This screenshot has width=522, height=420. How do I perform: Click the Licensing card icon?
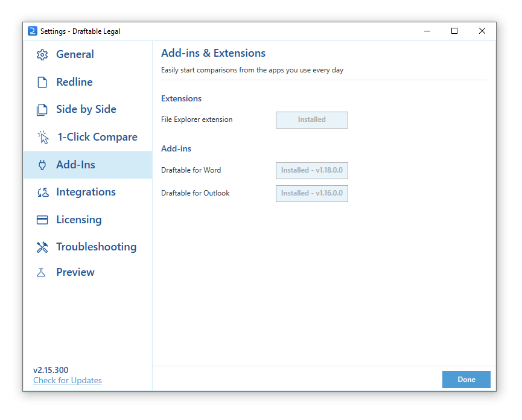coord(42,220)
